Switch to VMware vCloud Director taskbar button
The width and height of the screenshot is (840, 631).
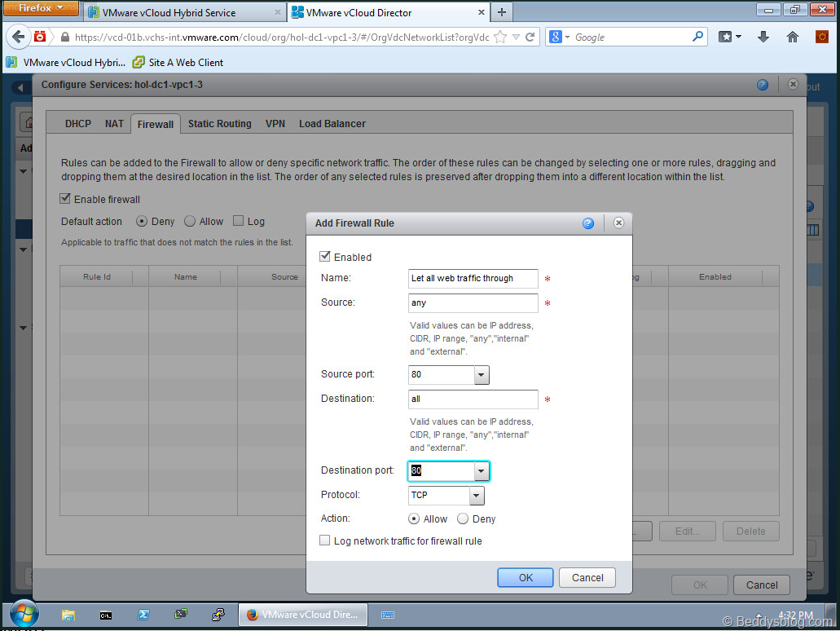303,615
